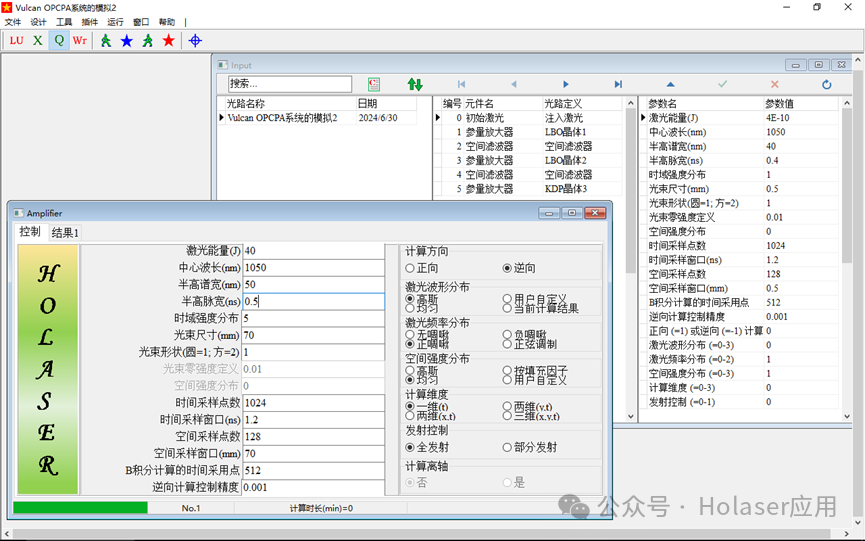Choose 三维(x,y,t) calculation dimension

pos(531,416)
